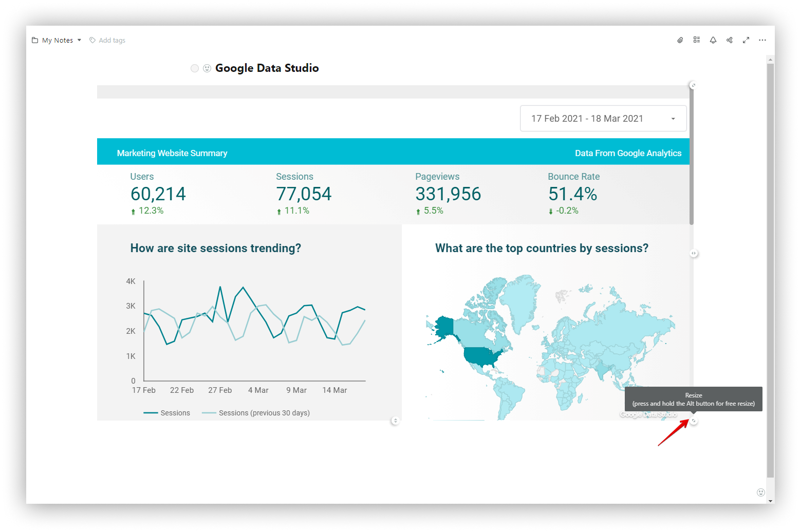
Task: Click the 14 Mar axis label
Action: point(334,390)
